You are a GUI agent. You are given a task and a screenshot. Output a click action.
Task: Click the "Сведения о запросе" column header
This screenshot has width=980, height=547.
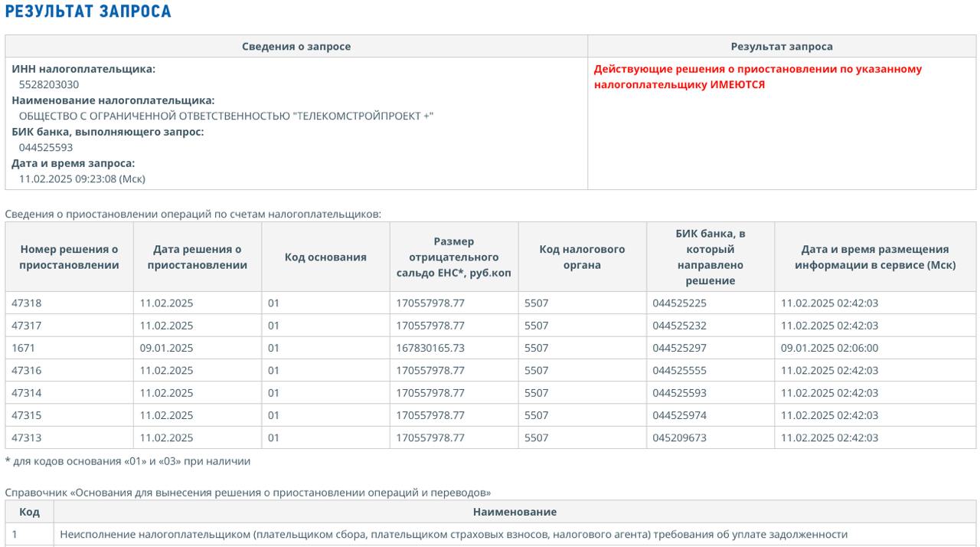pyautogui.click(x=296, y=47)
